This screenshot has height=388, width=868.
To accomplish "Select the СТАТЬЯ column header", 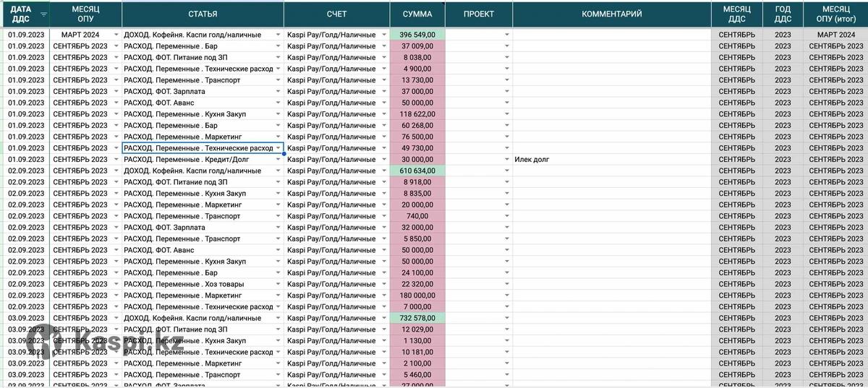I will [x=203, y=14].
